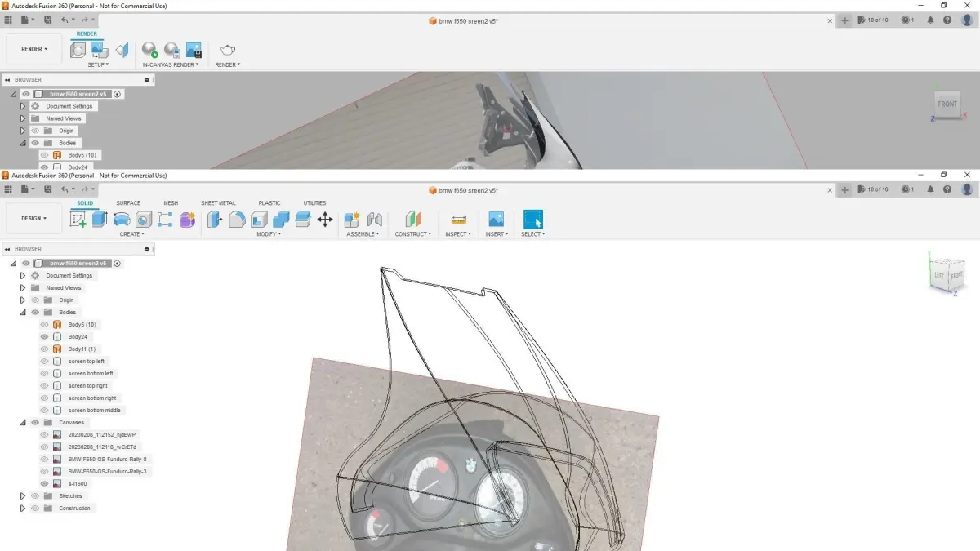980x551 pixels.
Task: Show the screen bottom middle body
Action: pos(45,410)
